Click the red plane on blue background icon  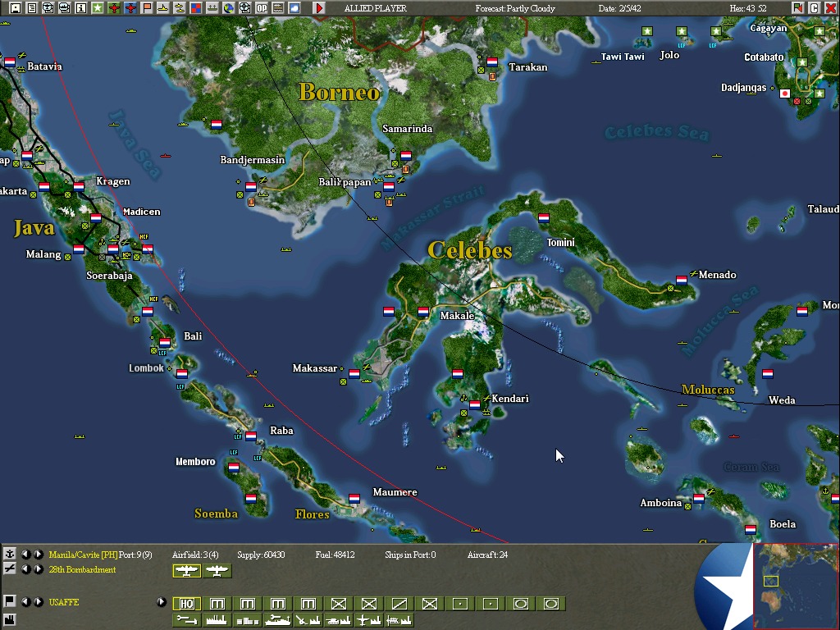click(x=130, y=8)
